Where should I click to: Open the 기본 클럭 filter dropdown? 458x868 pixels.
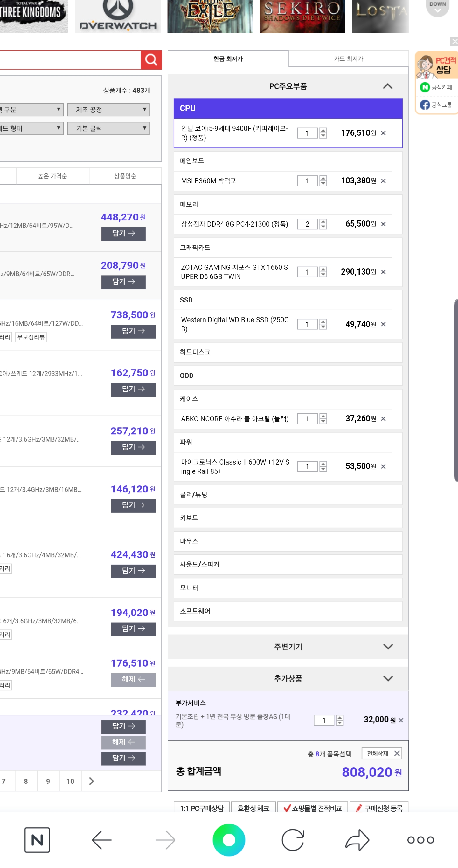(x=108, y=128)
